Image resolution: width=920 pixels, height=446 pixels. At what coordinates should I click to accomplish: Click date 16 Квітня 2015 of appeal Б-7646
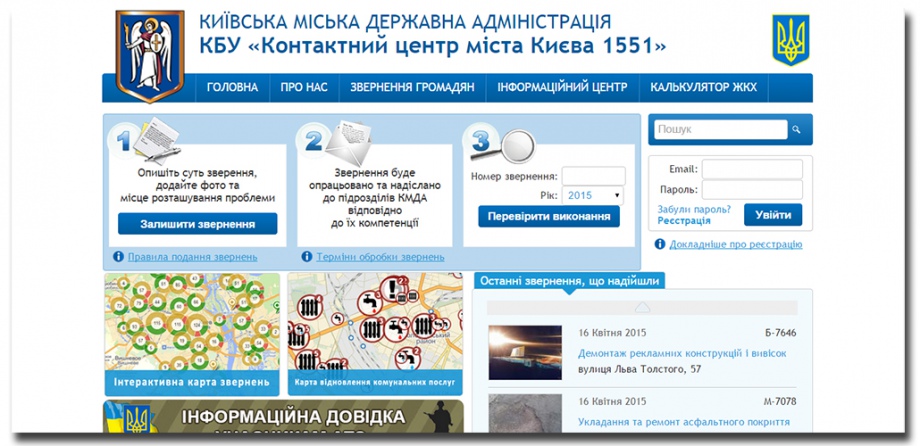click(x=612, y=333)
